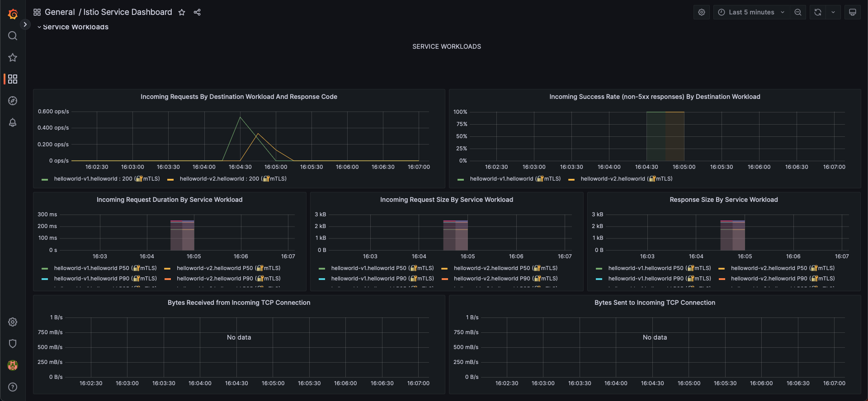
Task: Collapse the Service Workloads row
Action: pos(73,27)
